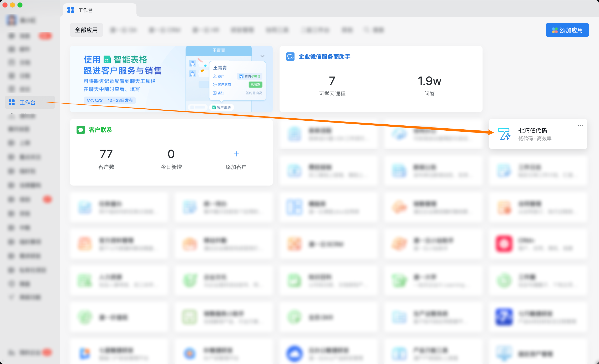
Task: Open the three-dot menu on 七巧低代码 card
Action: pyautogui.click(x=580, y=126)
